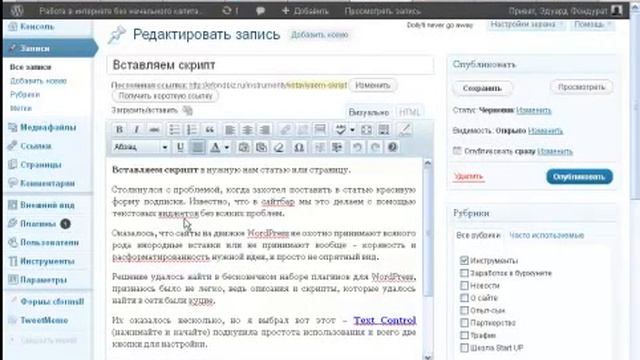This screenshot has height=360, width=640.
Task: Click the Сохранить draft button
Action: point(482,88)
